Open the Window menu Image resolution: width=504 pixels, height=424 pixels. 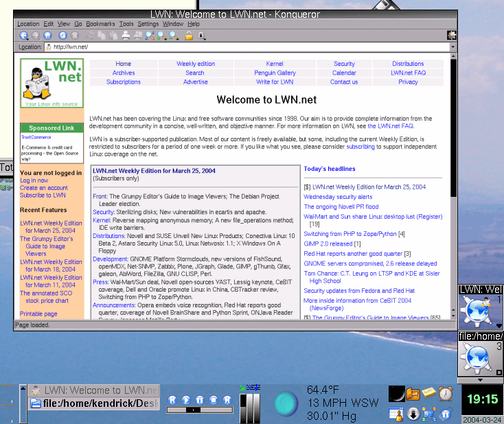tap(172, 24)
